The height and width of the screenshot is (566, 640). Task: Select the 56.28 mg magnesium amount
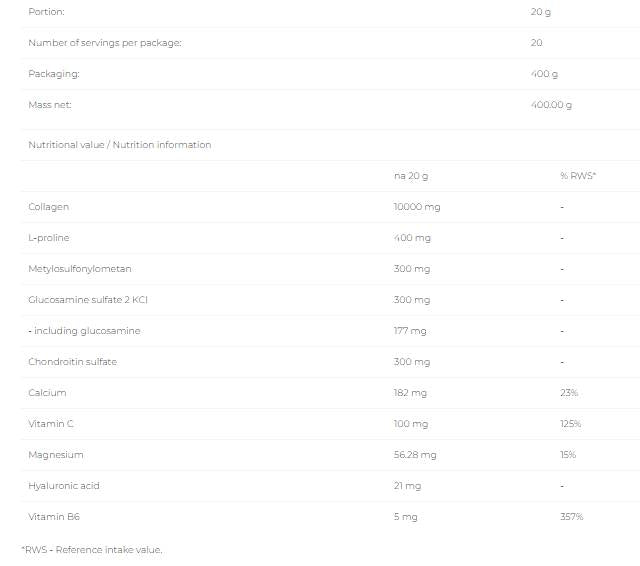[415, 455]
